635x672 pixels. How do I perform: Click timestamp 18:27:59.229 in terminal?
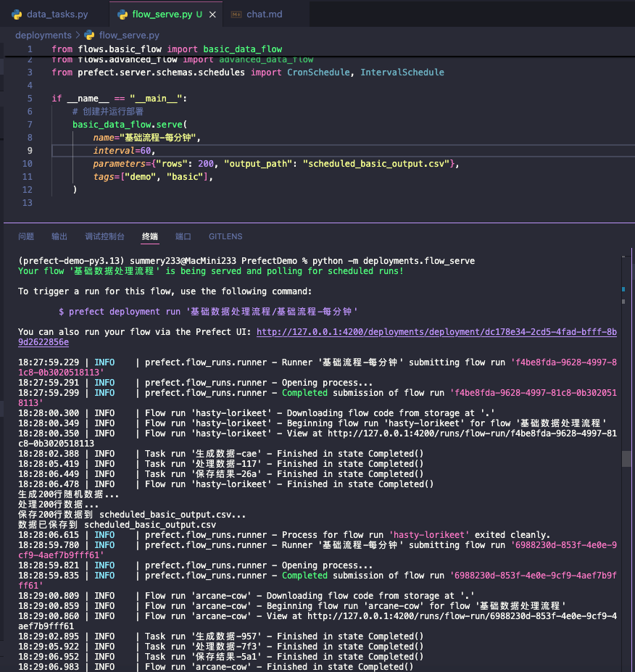[x=49, y=362]
